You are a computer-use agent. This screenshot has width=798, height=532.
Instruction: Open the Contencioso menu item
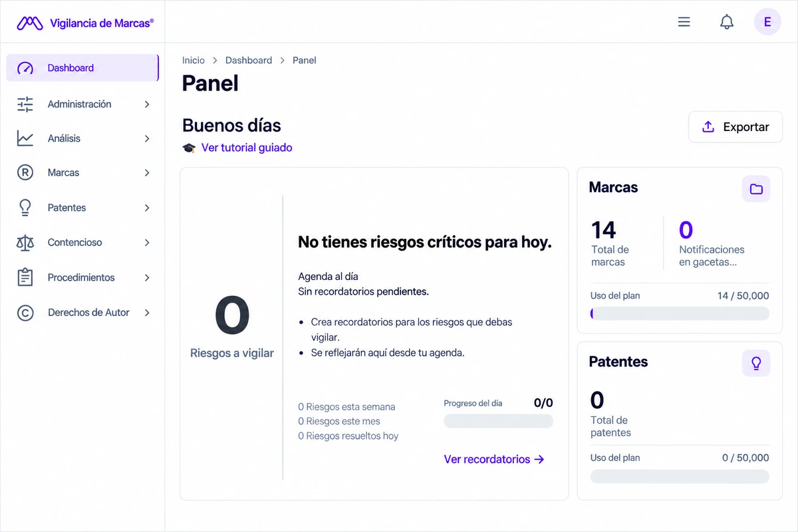pyautogui.click(x=82, y=243)
